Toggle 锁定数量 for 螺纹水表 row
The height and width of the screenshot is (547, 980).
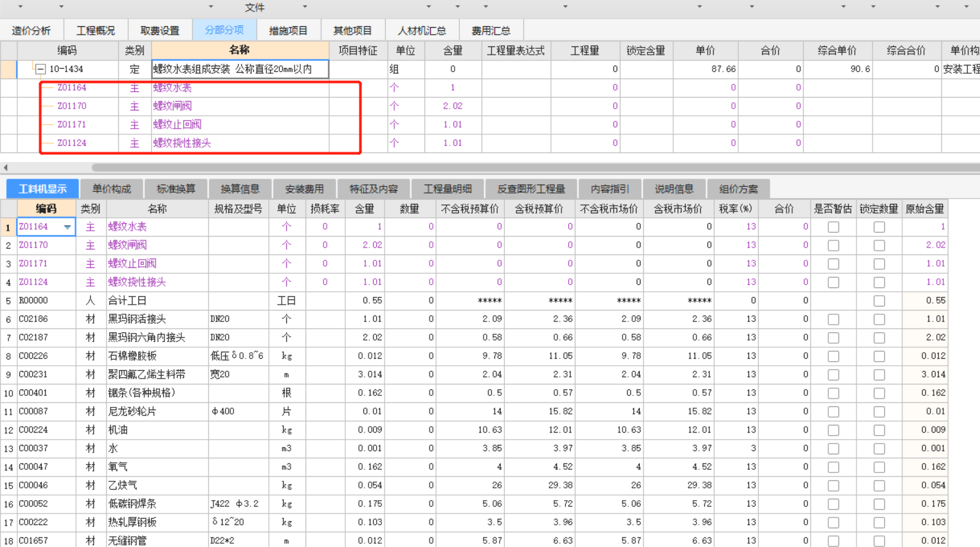879,227
